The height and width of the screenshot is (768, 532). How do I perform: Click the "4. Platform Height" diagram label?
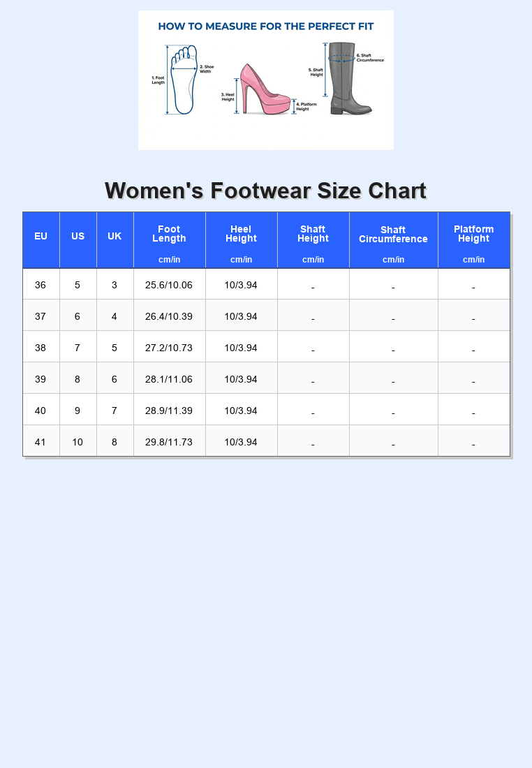[x=306, y=107]
